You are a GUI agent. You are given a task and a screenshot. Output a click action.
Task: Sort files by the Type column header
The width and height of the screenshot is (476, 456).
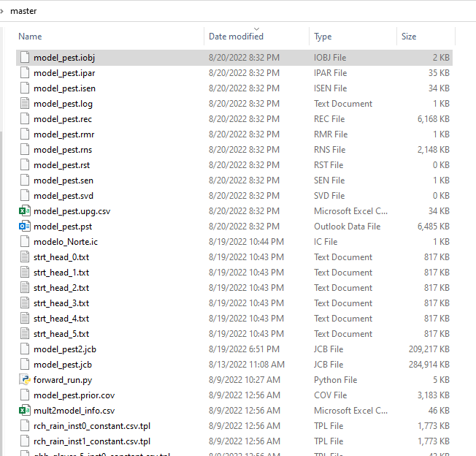(323, 37)
